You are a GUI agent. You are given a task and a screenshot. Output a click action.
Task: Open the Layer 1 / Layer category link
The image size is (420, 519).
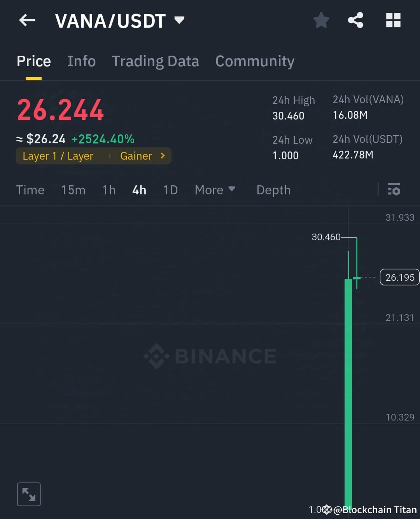pyautogui.click(x=58, y=156)
